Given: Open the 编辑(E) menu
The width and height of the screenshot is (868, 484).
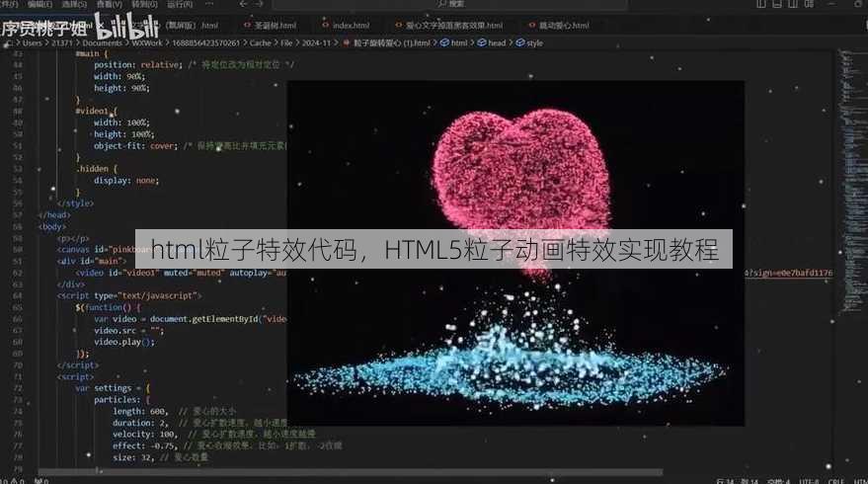Looking at the screenshot, I should [39, 4].
